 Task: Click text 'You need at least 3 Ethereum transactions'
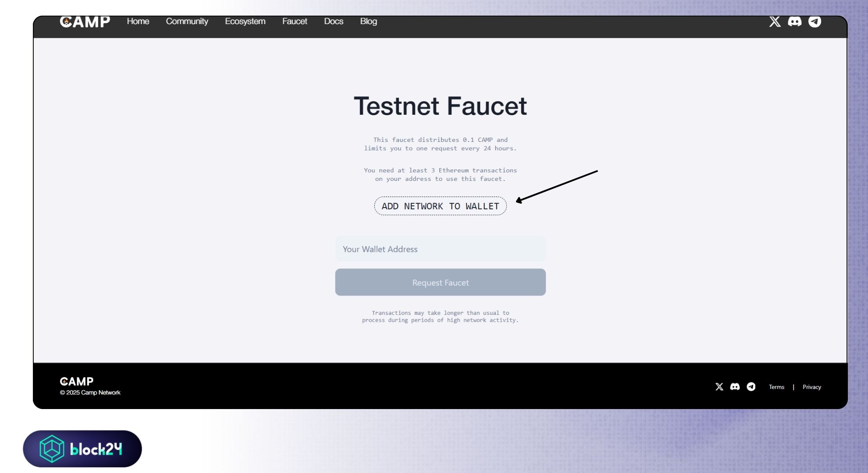(440, 170)
